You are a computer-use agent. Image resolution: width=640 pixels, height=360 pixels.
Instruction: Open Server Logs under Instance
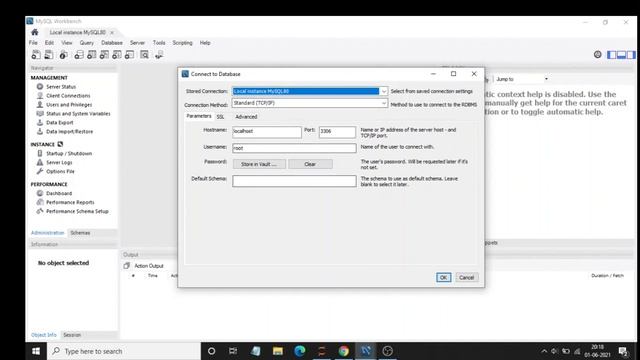pos(59,162)
